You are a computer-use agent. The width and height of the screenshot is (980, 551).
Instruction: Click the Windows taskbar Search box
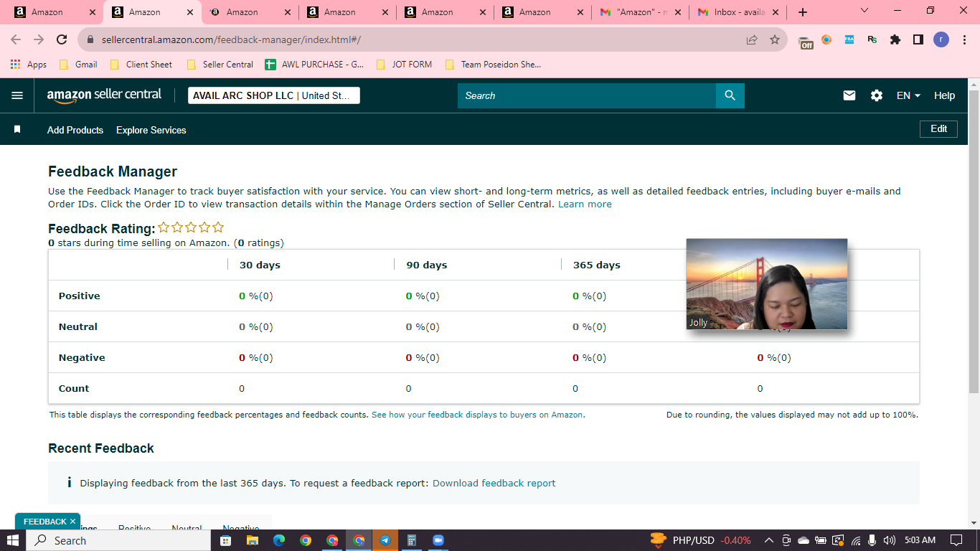tap(118, 540)
